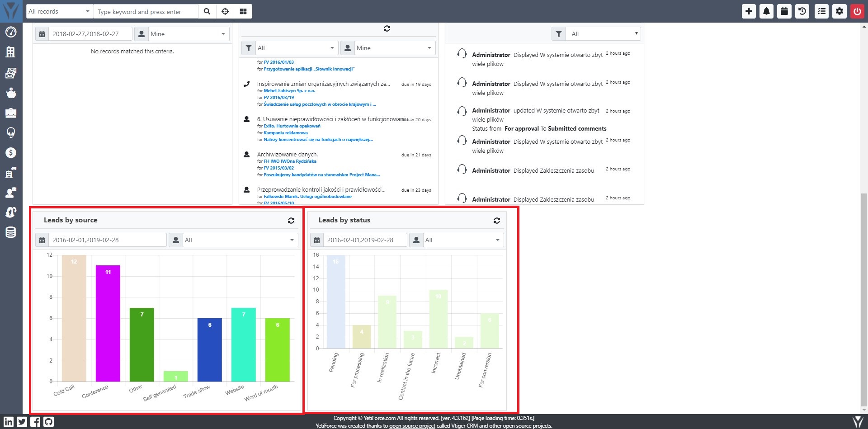Open the Kampania reklamowa link

click(286, 133)
